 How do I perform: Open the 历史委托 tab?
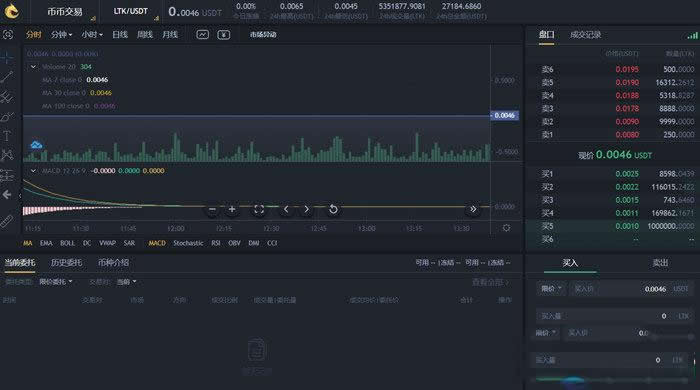(66, 263)
